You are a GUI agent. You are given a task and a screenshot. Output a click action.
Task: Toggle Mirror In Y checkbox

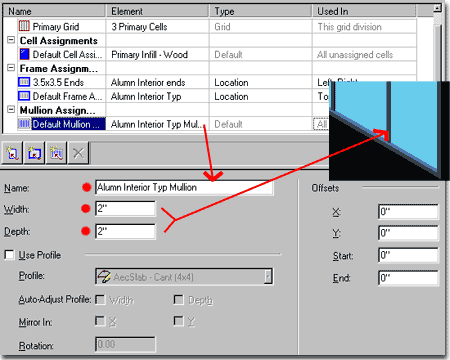(179, 321)
